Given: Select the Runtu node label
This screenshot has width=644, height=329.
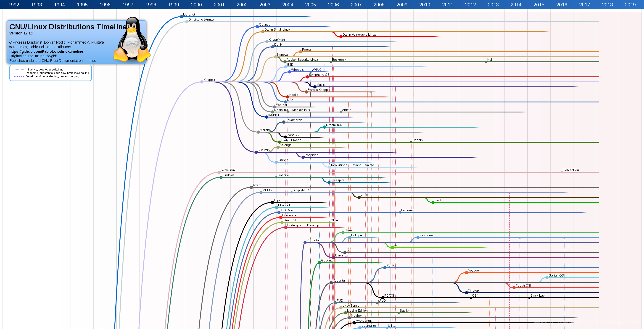Looking at the screenshot, I should coord(391,266).
